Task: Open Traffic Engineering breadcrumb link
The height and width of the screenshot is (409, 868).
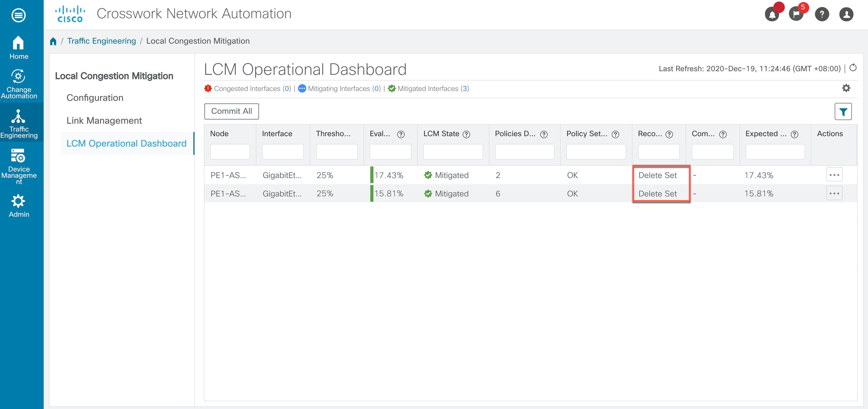Action: (x=101, y=41)
